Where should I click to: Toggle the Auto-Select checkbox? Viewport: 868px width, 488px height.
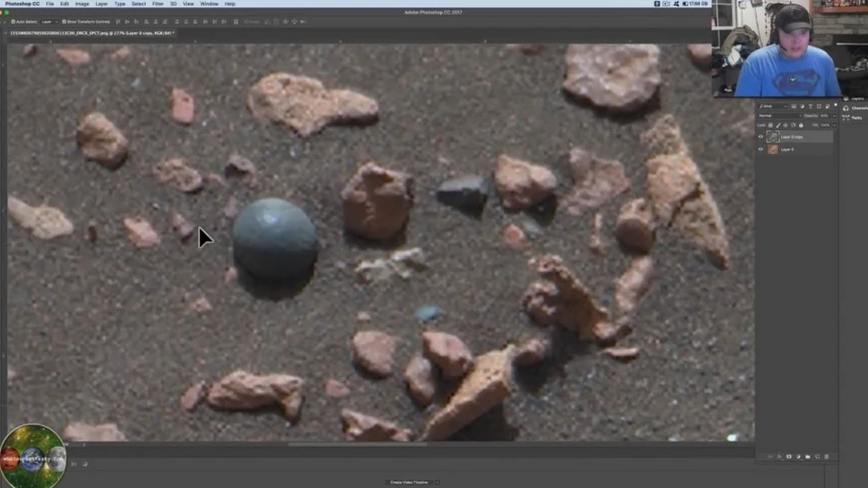13,21
